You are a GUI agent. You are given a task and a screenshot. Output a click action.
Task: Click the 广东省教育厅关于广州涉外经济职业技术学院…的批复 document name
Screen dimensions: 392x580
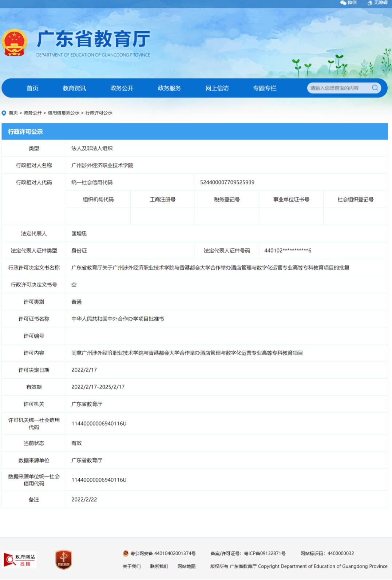[210, 268]
